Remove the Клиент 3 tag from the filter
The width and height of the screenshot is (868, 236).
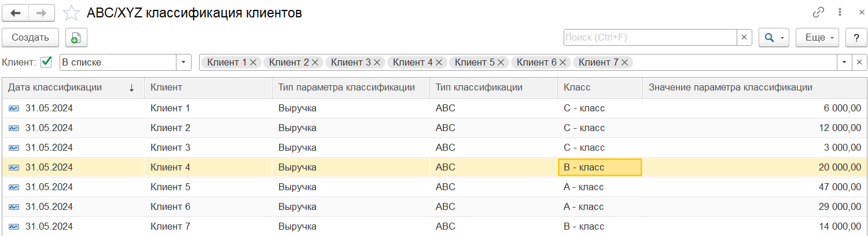[x=377, y=62]
